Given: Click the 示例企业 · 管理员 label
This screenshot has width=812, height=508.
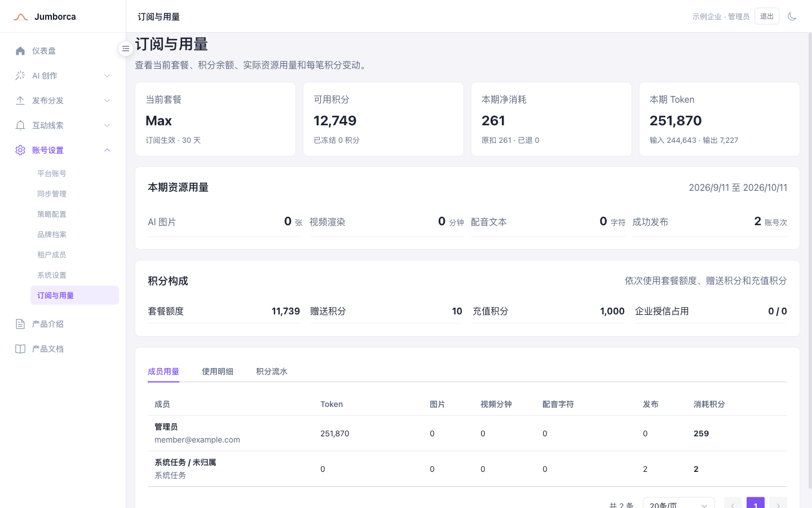Looking at the screenshot, I should point(721,17).
